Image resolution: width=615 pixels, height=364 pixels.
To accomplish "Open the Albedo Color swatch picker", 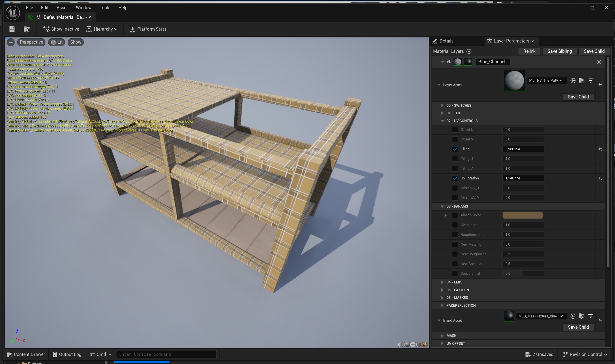I will 523,215.
